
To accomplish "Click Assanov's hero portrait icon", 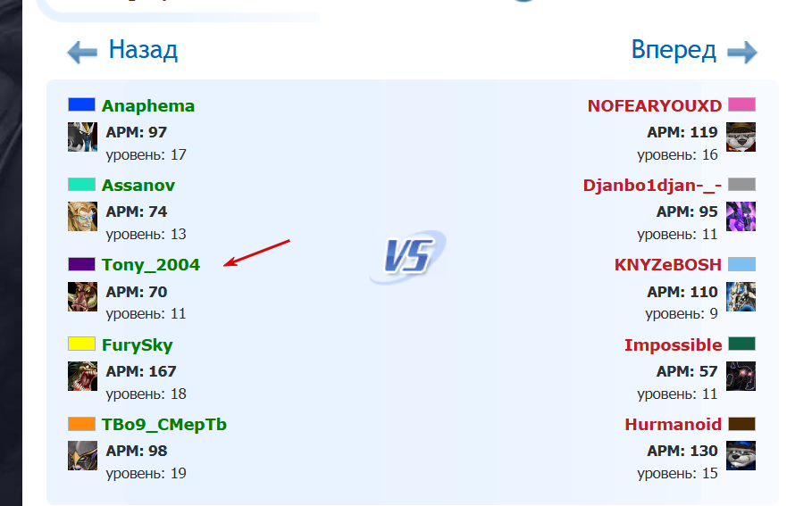I will tap(82, 217).
